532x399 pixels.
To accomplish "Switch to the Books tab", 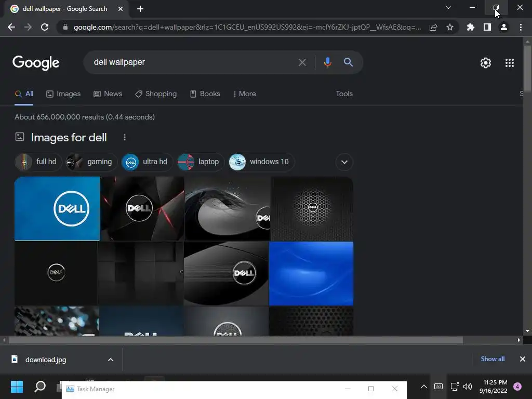I will click(x=205, y=94).
